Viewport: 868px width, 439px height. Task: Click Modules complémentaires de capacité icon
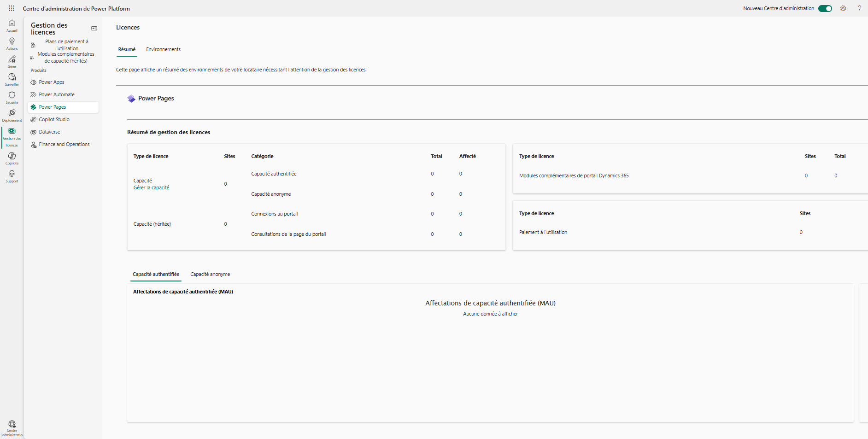coord(32,58)
